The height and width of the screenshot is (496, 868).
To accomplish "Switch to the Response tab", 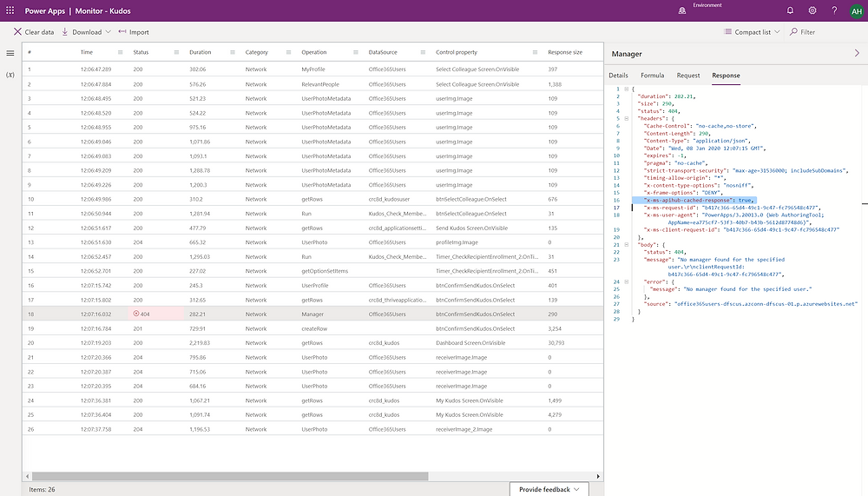I will pos(726,76).
